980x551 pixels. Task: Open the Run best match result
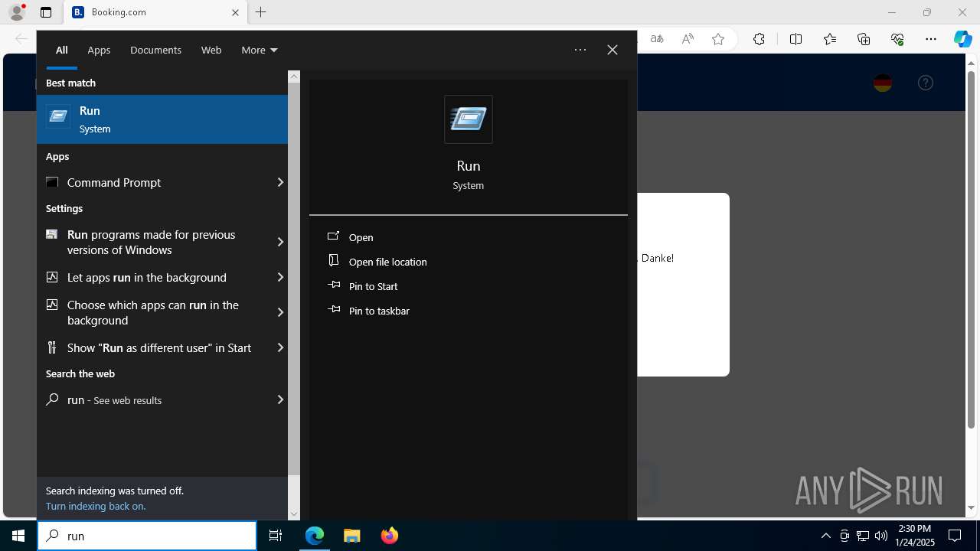coord(162,119)
